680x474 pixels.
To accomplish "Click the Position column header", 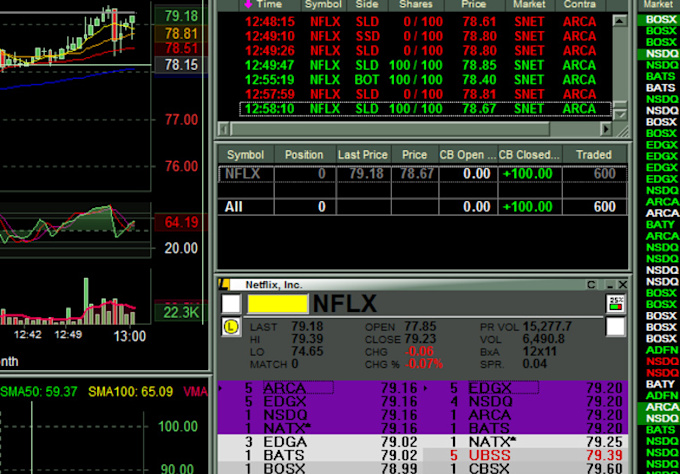I will (x=304, y=155).
